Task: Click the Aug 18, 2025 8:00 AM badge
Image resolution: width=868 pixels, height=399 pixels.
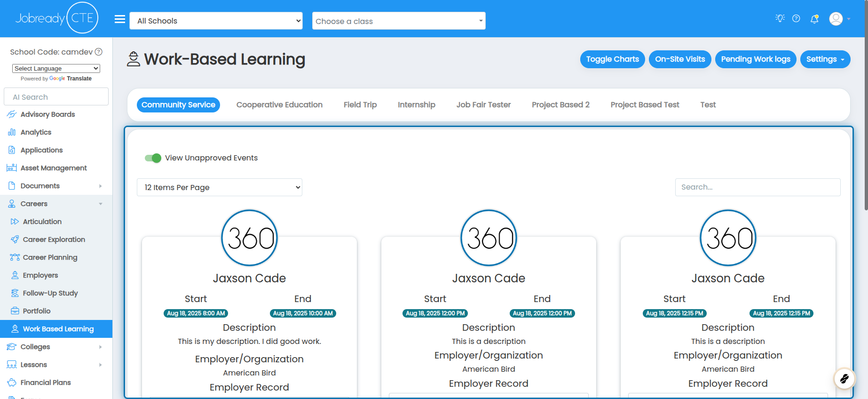Action: pos(196,313)
